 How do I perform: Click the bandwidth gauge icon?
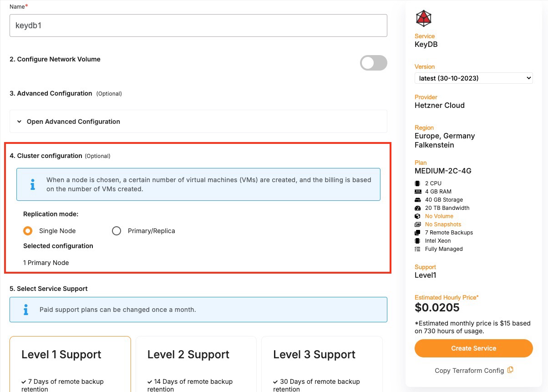(x=417, y=208)
